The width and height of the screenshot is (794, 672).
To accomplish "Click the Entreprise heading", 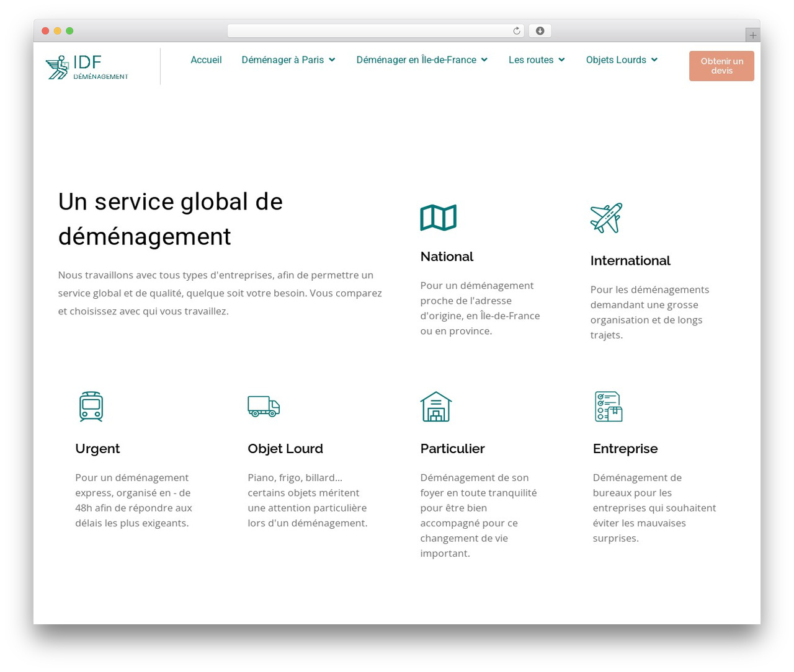I will [625, 448].
